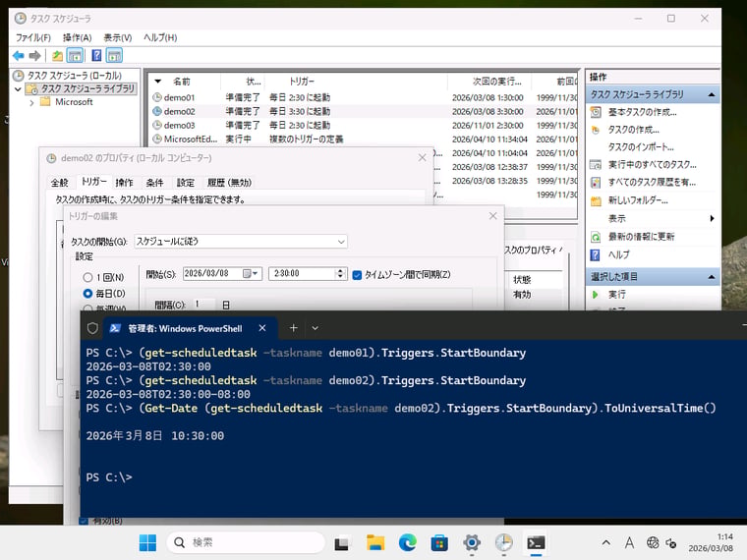Open the 操作(A) menu
Image resolution: width=747 pixels, height=560 pixels.
coord(77,37)
